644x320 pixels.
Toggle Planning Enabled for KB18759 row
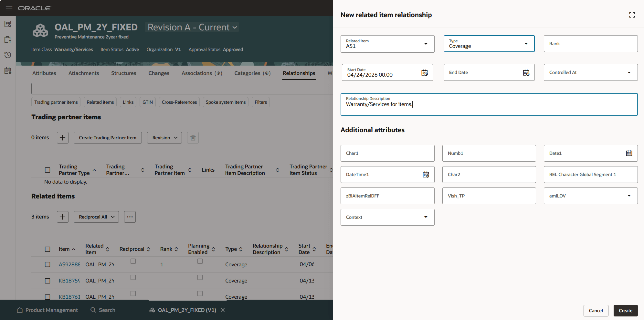coord(200,277)
